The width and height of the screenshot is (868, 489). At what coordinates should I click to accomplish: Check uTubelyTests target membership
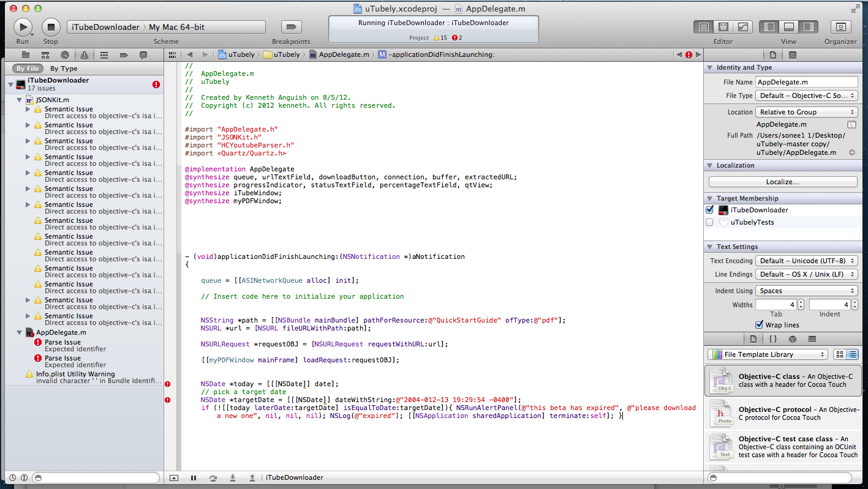[710, 222]
